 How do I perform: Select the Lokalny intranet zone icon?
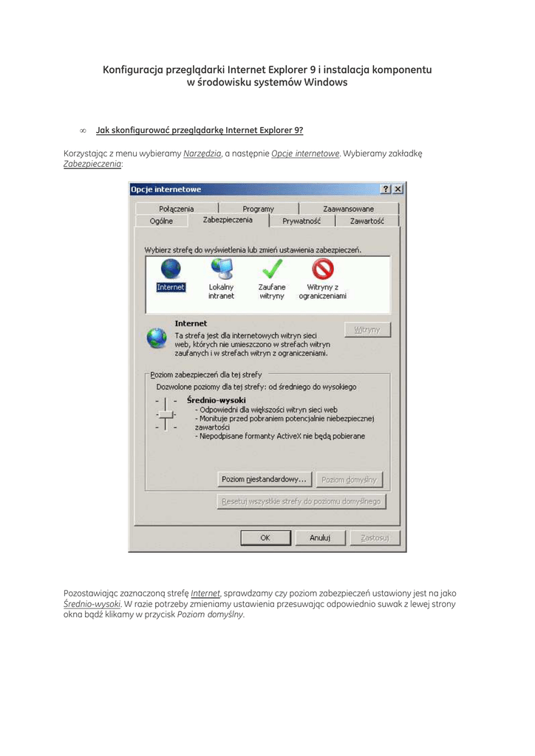click(x=221, y=269)
